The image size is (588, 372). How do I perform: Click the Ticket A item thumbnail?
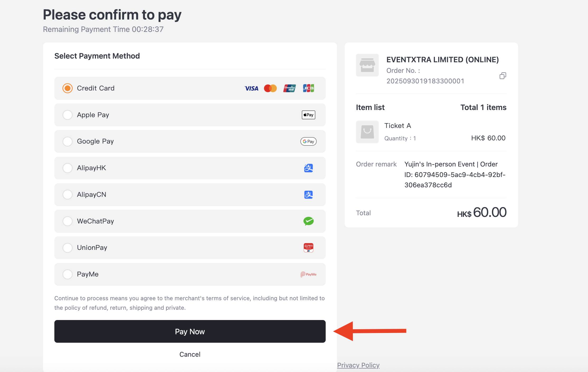[367, 132]
